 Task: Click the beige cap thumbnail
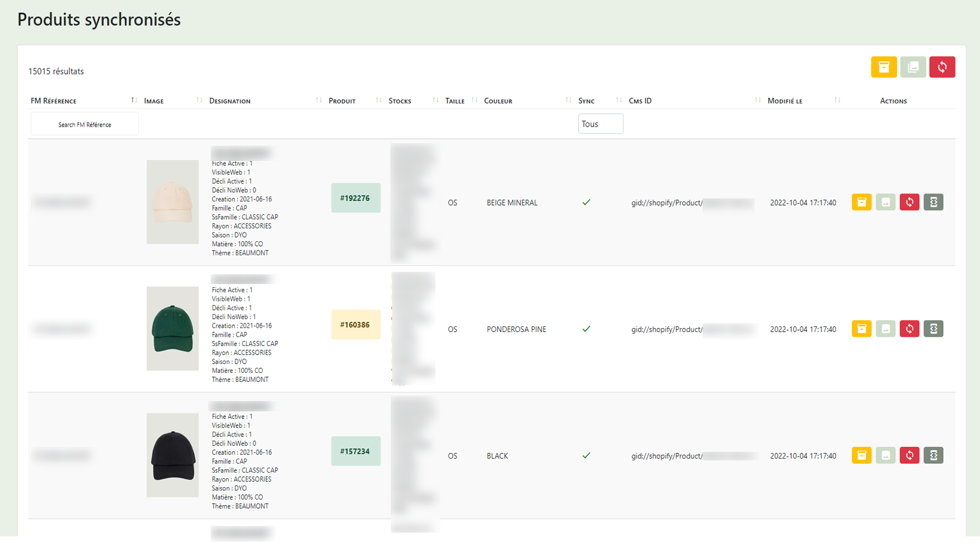pyautogui.click(x=173, y=202)
